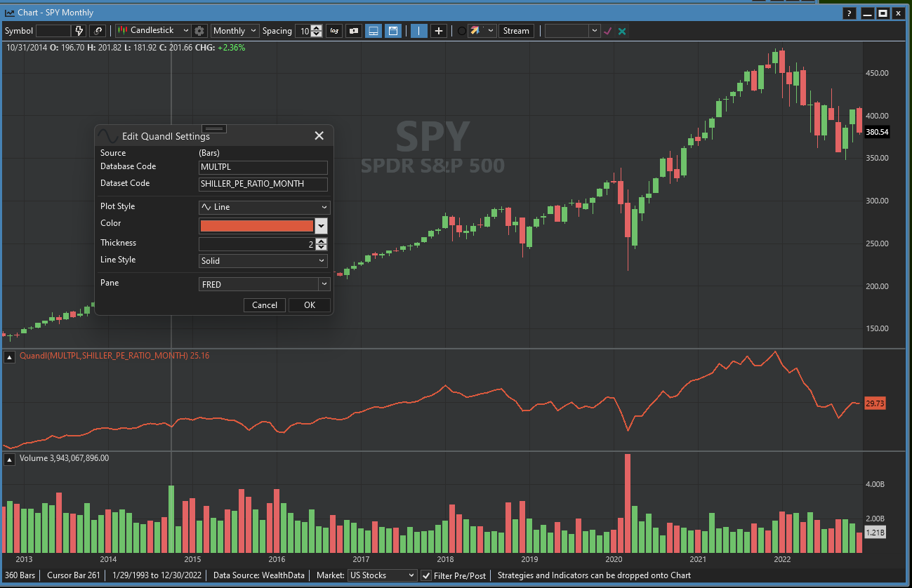Click the Symbol input field
This screenshot has height=588, width=912.
point(53,31)
